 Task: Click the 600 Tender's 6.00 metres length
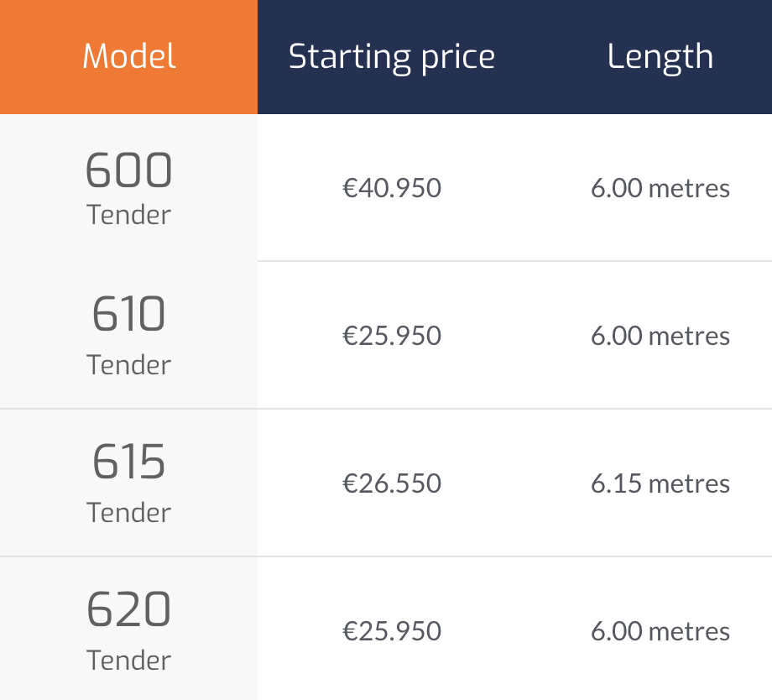click(x=660, y=187)
